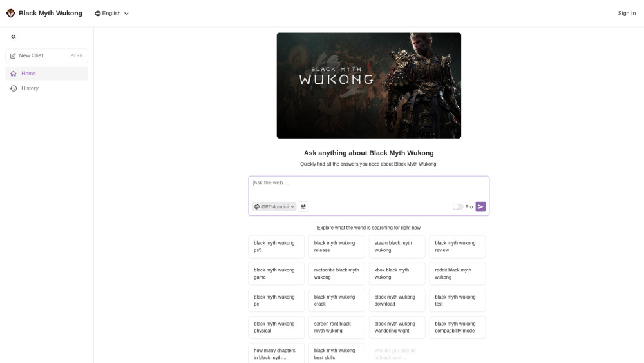Collapse the sidebar with double-chevron icon
Viewport: 644px width, 363px height.
[14, 37]
